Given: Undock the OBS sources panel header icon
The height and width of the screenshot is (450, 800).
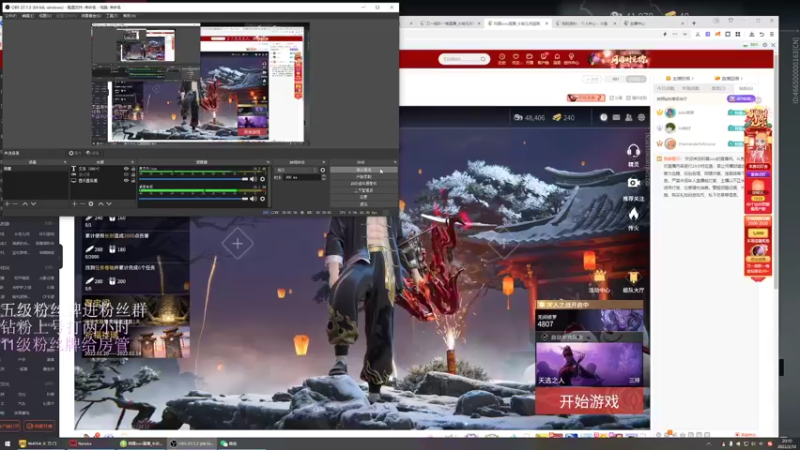Looking at the screenshot, I should 132,162.
